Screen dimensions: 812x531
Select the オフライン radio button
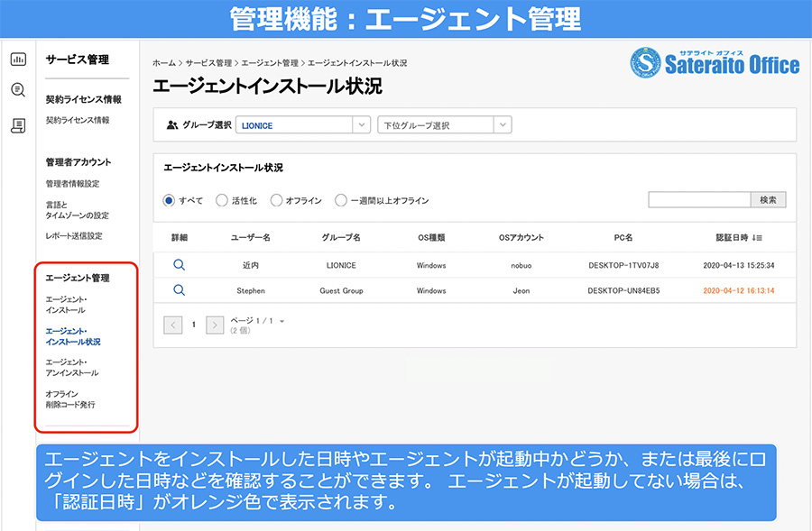pos(277,200)
